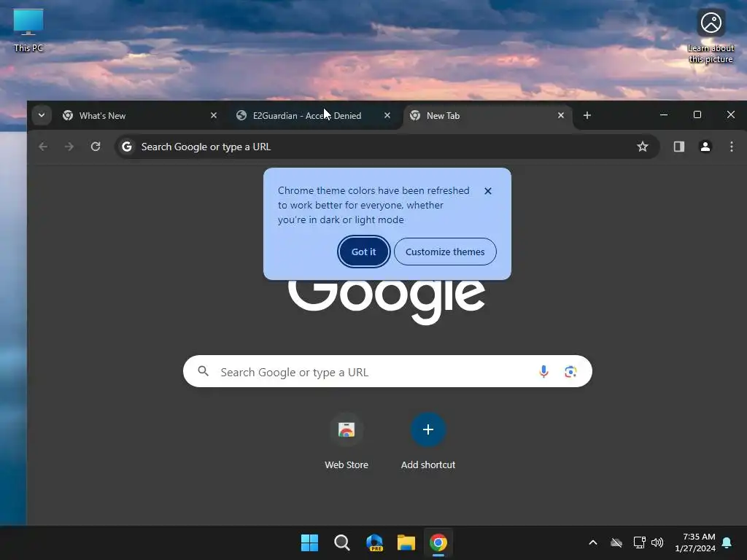Open network settings tray icon
This screenshot has height=560, width=747.
(x=639, y=542)
